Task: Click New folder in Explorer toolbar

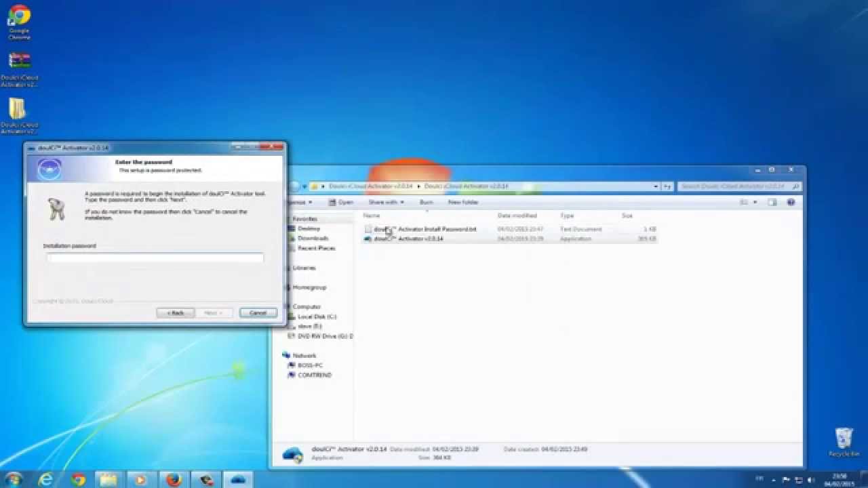Action: click(x=463, y=202)
